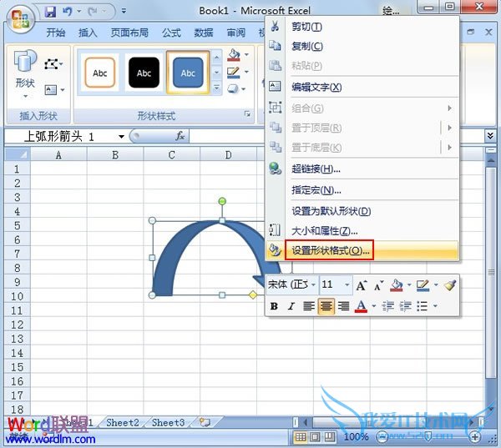Align text left in mini toolbar
The image size is (501, 448).
(309, 306)
